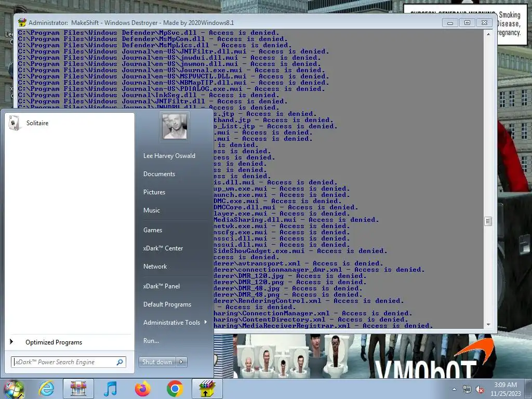Click the MediaSharing.dll.mui console line

(296, 220)
